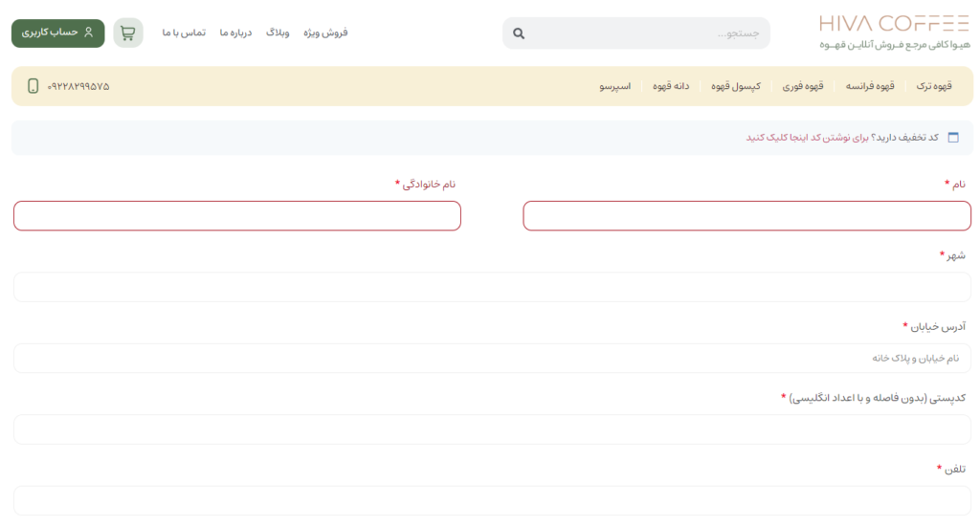Screen dimensions: 980x527
Task: Click the search magnifier icon
Action: (519, 33)
